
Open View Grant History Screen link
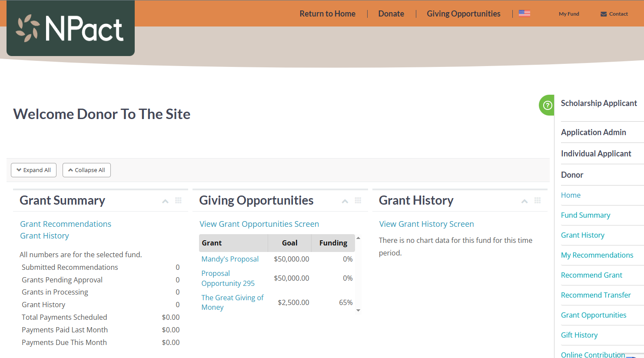click(426, 224)
